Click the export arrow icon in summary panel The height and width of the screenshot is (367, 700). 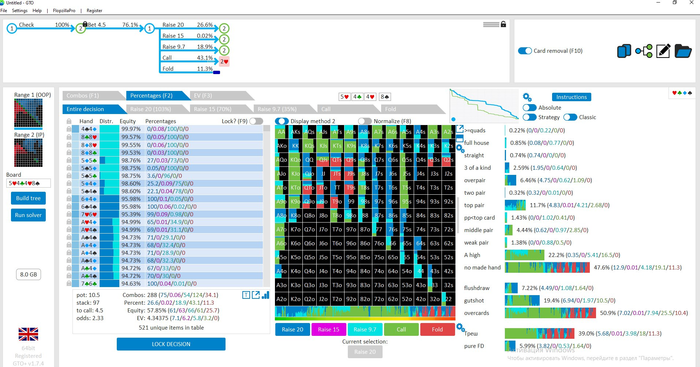tap(256, 295)
